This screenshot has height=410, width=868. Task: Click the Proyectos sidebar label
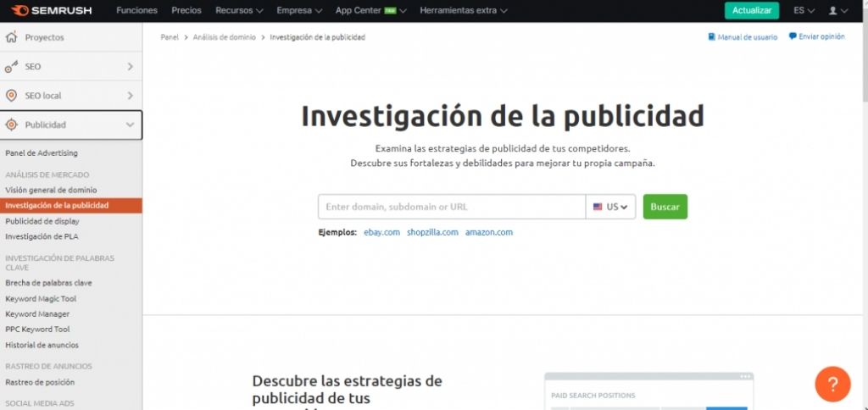pos(44,37)
